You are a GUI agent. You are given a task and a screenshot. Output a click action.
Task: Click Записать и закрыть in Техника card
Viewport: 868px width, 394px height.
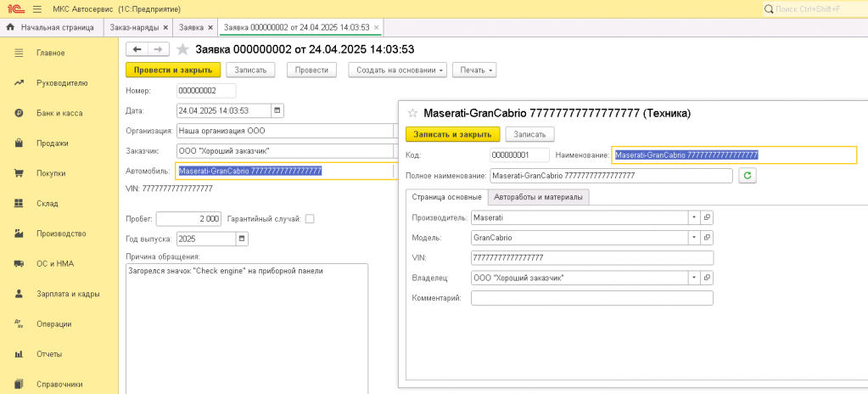[x=453, y=135]
